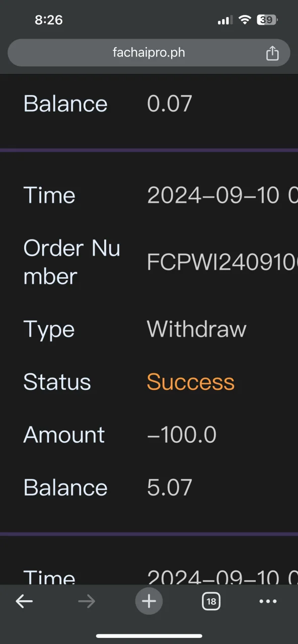
Task: Tap the -100.0 amount value
Action: pyautogui.click(x=182, y=435)
